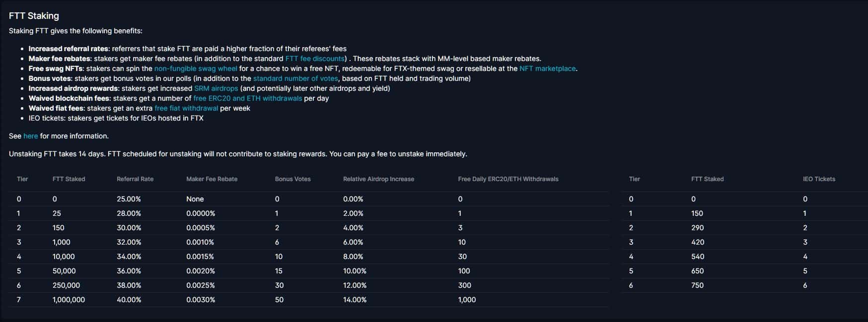
Task: Visit the NFT marketplace link
Action: pos(547,68)
